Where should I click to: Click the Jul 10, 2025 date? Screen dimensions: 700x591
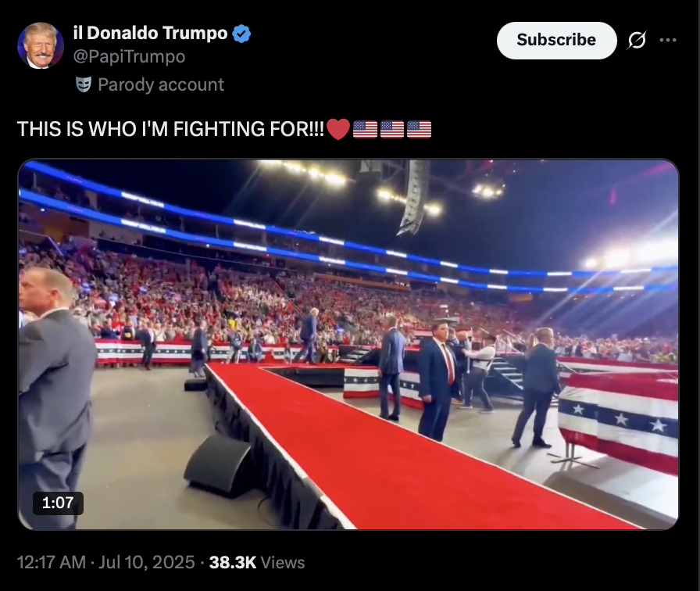tap(147, 562)
